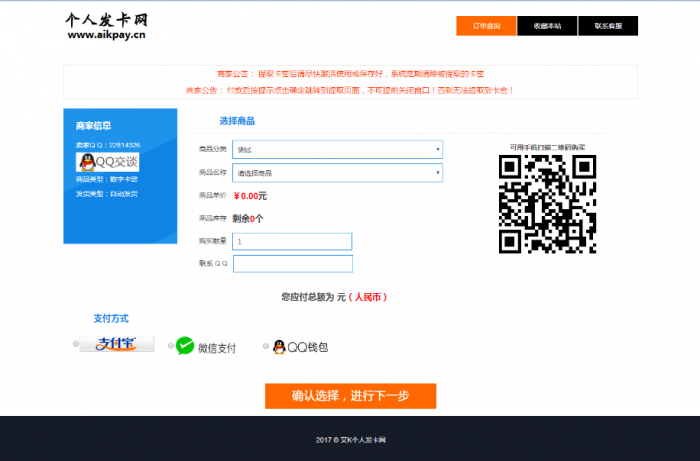The width and height of the screenshot is (700, 461).
Task: Open the 商品分类 category dropdown
Action: (x=337, y=149)
